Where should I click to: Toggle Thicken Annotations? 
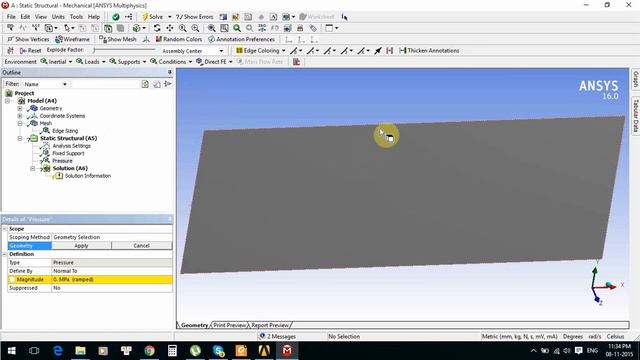(x=429, y=51)
